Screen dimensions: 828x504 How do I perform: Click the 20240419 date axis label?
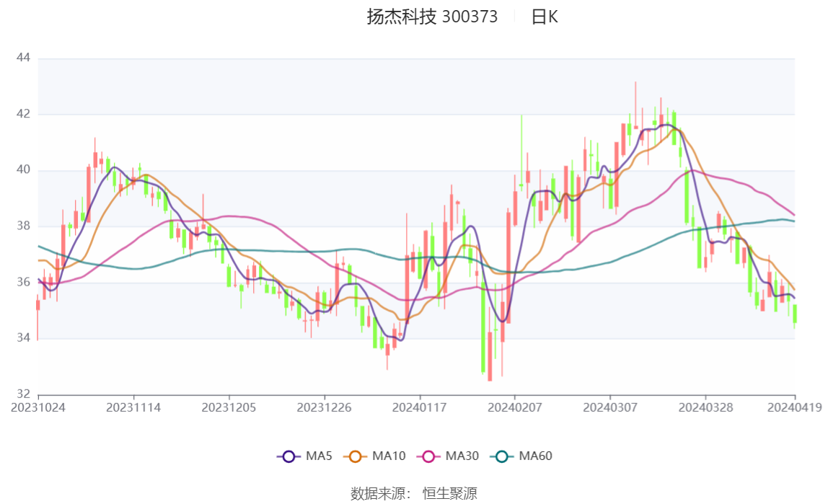[x=795, y=408]
